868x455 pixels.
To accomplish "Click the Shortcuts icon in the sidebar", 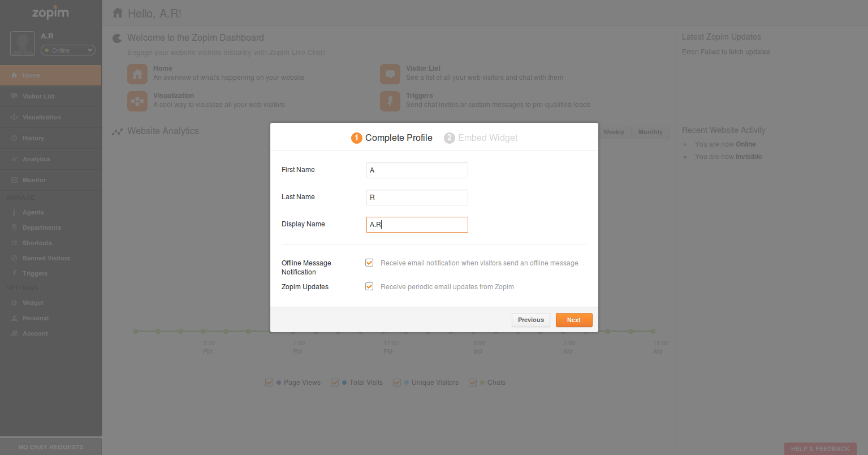I will point(14,243).
